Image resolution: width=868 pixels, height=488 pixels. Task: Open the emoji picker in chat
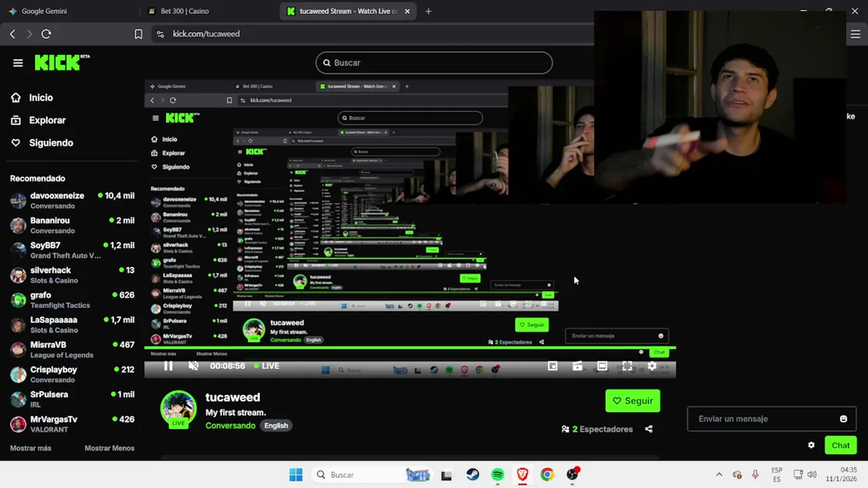(844, 419)
